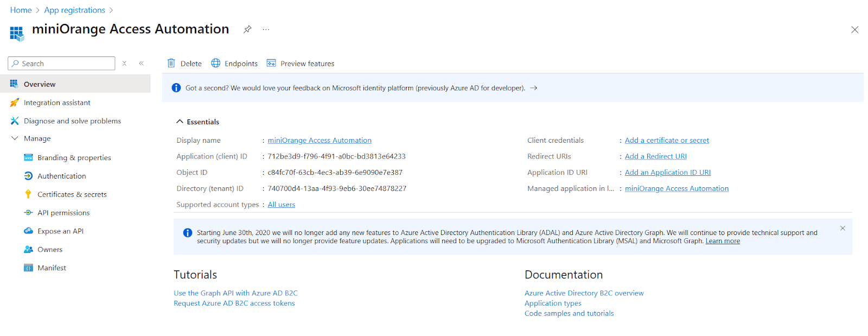Click the Owners people icon

pos(28,249)
